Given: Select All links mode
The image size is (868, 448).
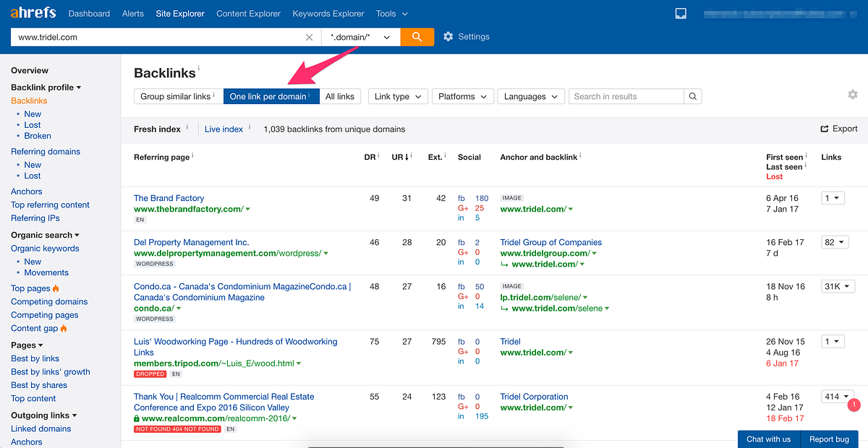Looking at the screenshot, I should pyautogui.click(x=341, y=96).
